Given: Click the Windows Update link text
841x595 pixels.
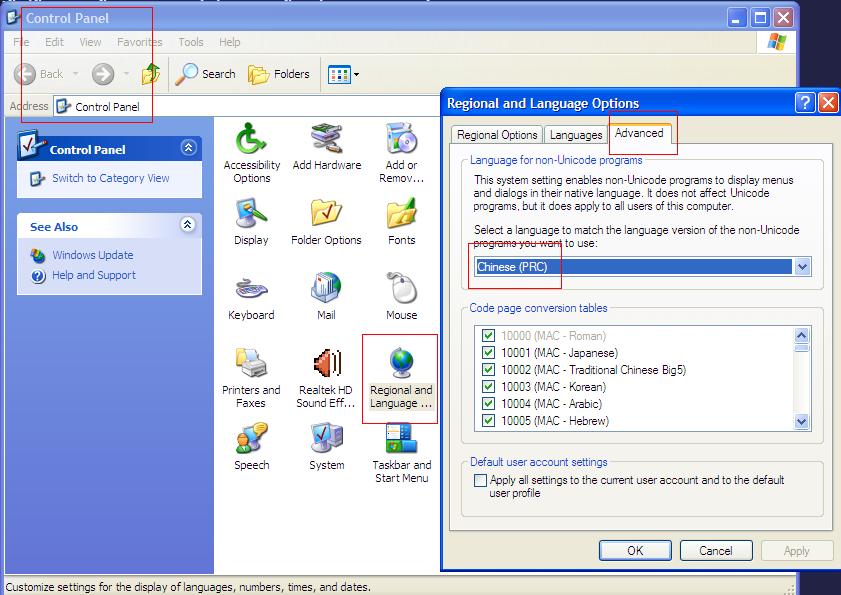Looking at the screenshot, I should point(93,255).
